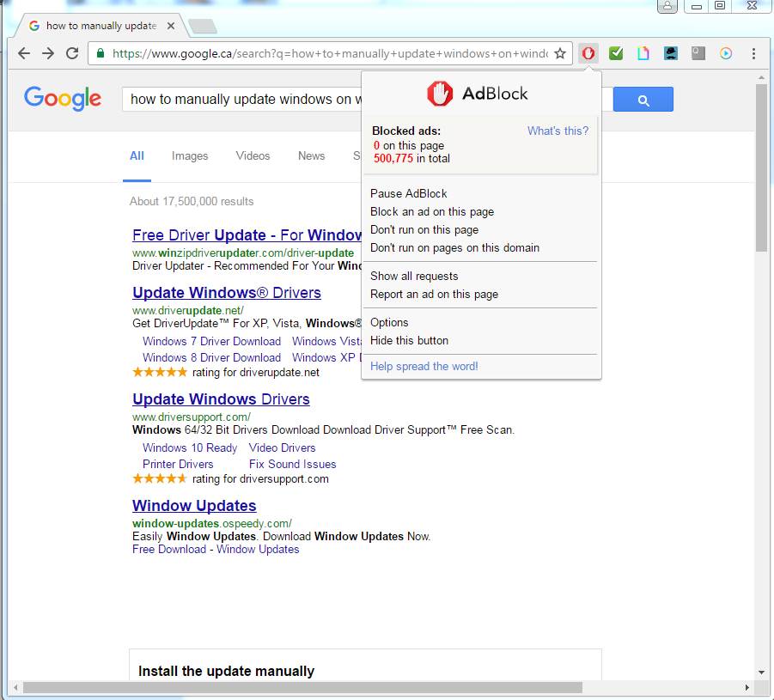Screen dimensions: 774x700
Task: Open the 'What's this?' link
Action: (558, 131)
